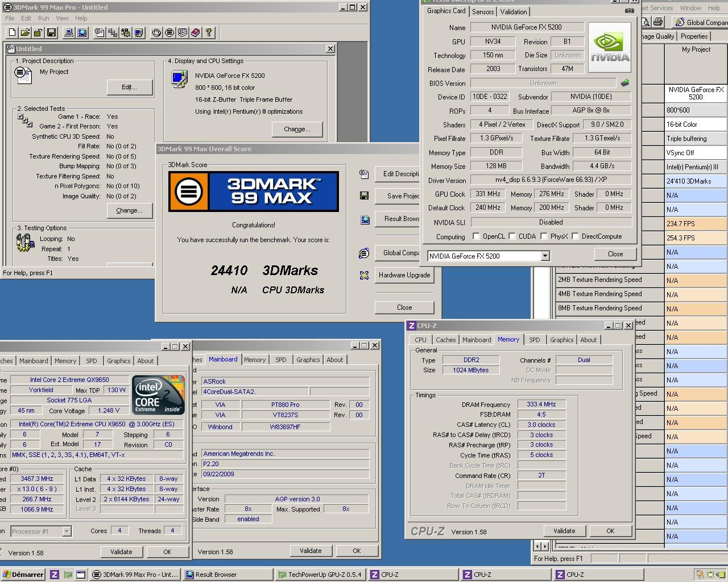Click the project description document icon in toolbar
The width and height of the screenshot is (728, 582).
pyautogui.click(x=100, y=33)
